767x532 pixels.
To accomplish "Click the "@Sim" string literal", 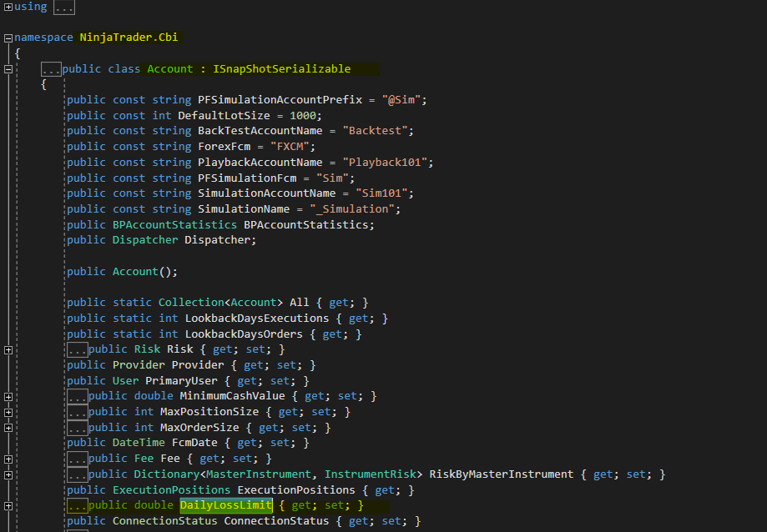I will [401, 100].
